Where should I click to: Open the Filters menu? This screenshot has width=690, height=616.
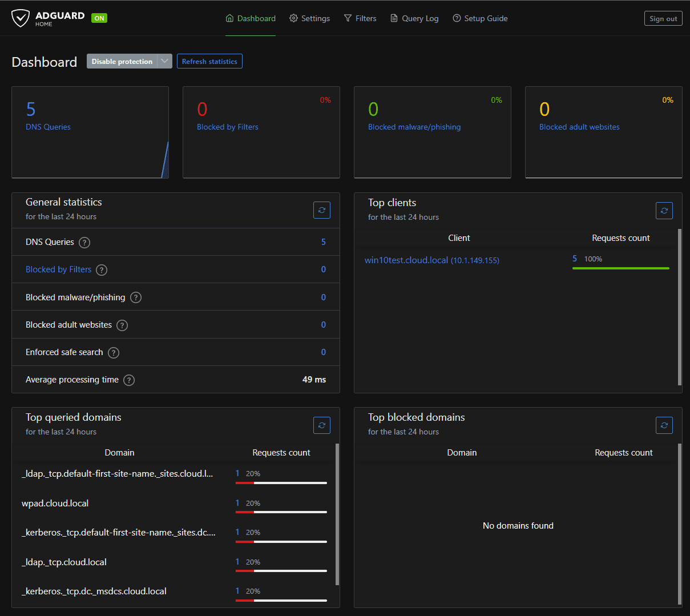click(x=360, y=18)
